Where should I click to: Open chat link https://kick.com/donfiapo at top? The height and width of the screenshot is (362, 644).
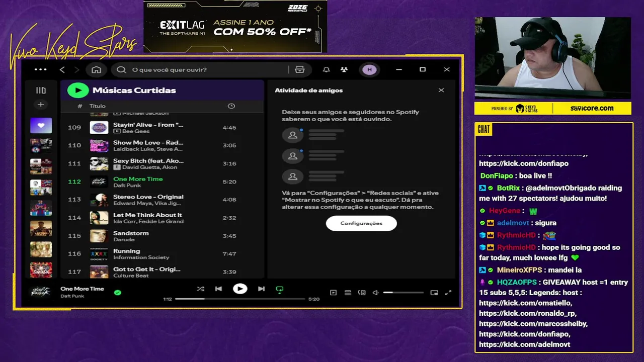click(x=524, y=163)
